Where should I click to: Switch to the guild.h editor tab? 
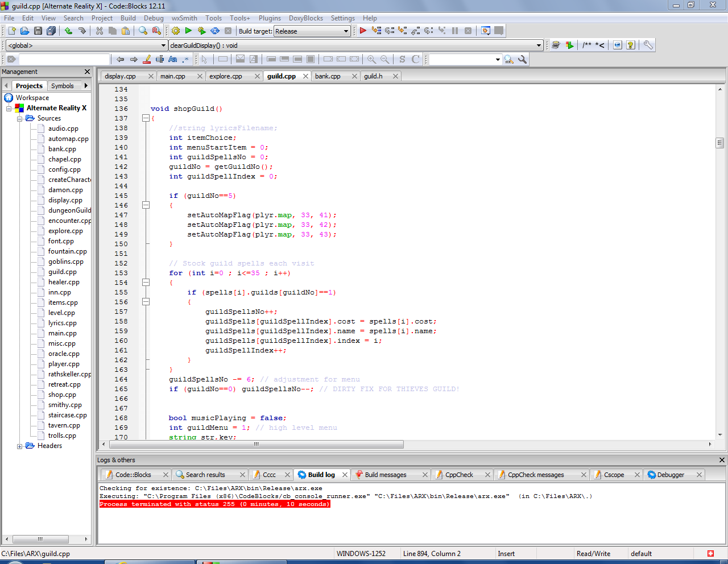[373, 76]
